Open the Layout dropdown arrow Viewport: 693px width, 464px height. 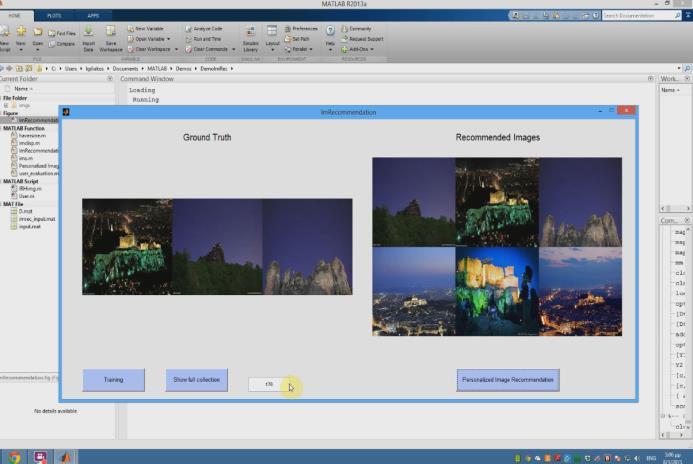click(x=272, y=50)
